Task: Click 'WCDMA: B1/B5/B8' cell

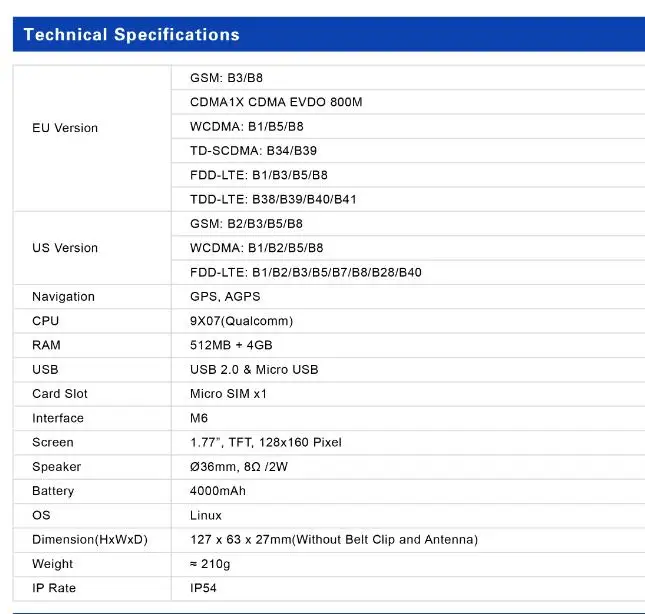Action: pyautogui.click(x=247, y=126)
